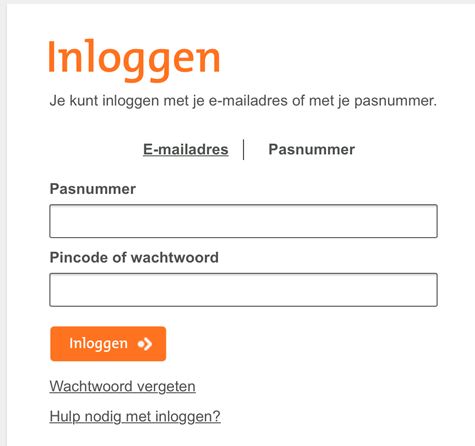Click the word "wachtwoord" in the password label

pos(175,257)
